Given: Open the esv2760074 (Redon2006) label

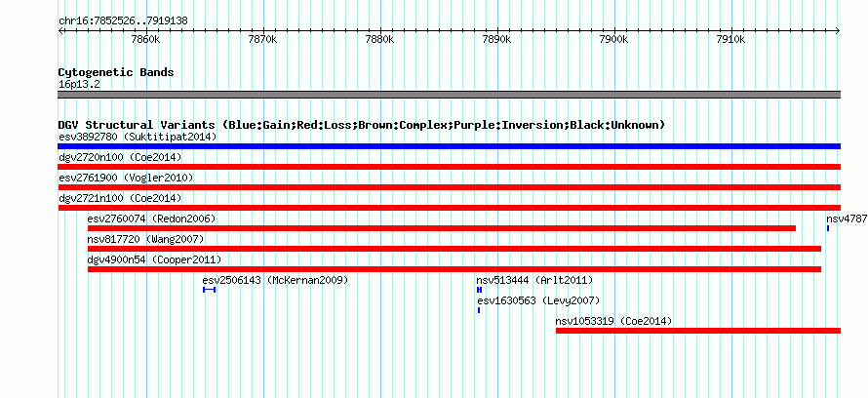Looking at the screenshot, I should click(152, 219).
